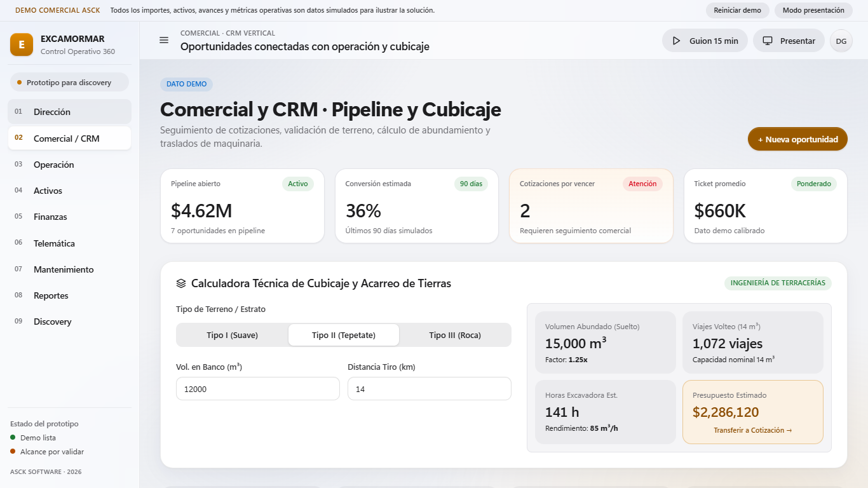Screen dimensions: 868x488
Task: Enable Modo presentación
Action: coord(813,10)
